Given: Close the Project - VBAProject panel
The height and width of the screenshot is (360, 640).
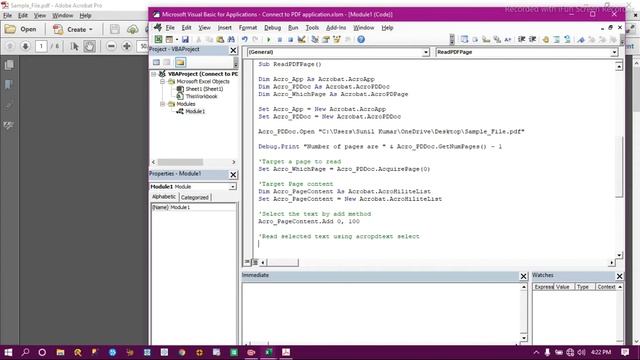Looking at the screenshot, I should tap(233, 50).
